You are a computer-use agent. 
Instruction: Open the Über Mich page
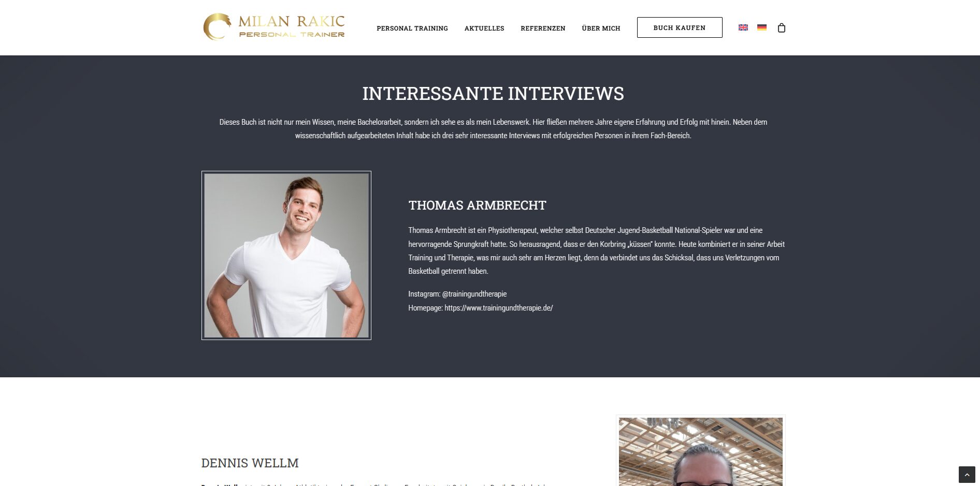(x=601, y=28)
